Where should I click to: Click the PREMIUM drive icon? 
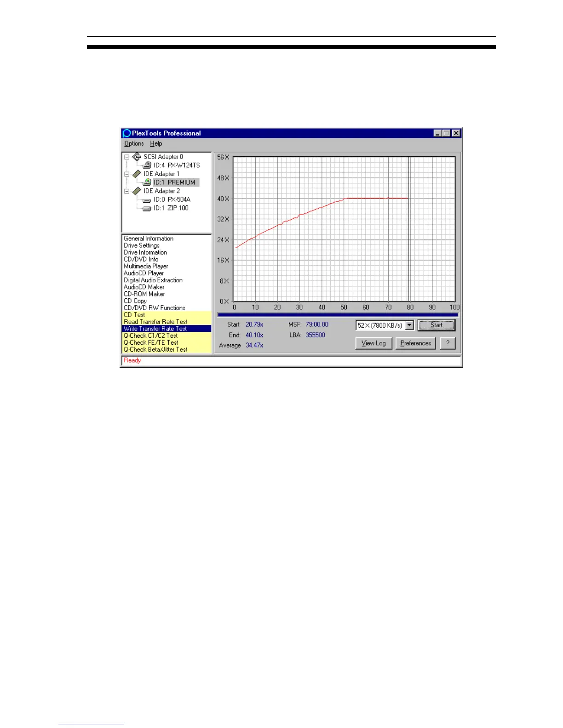tap(147, 182)
